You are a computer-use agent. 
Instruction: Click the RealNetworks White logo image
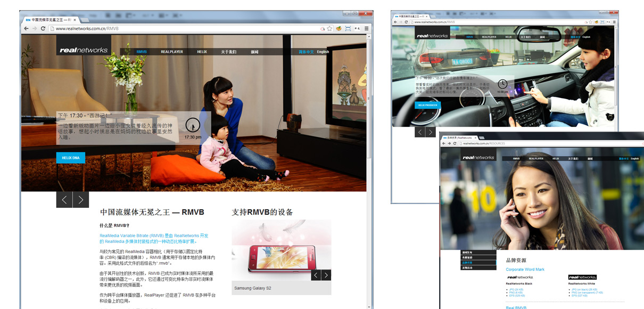point(582,277)
